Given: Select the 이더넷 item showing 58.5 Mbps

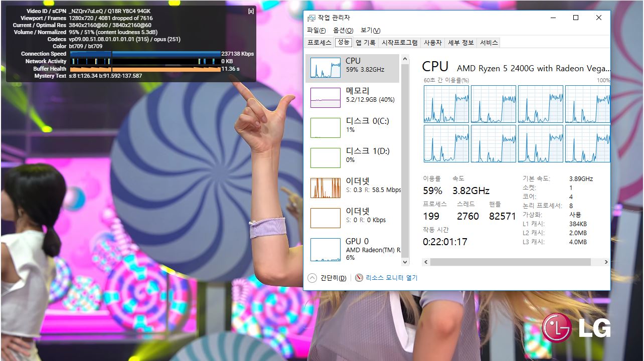Looking at the screenshot, I should [x=352, y=188].
